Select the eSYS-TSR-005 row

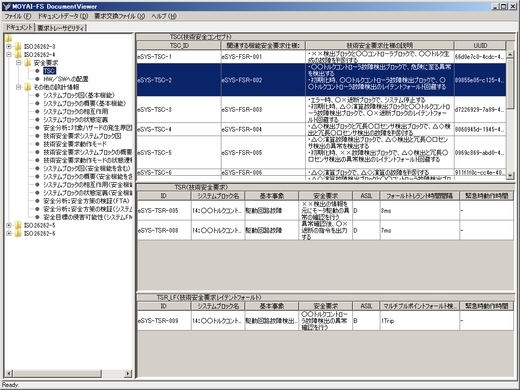click(x=325, y=210)
